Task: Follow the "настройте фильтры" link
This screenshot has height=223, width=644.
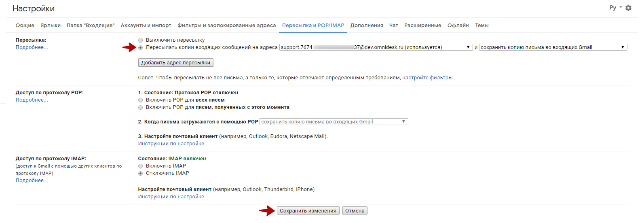Action: point(427,78)
